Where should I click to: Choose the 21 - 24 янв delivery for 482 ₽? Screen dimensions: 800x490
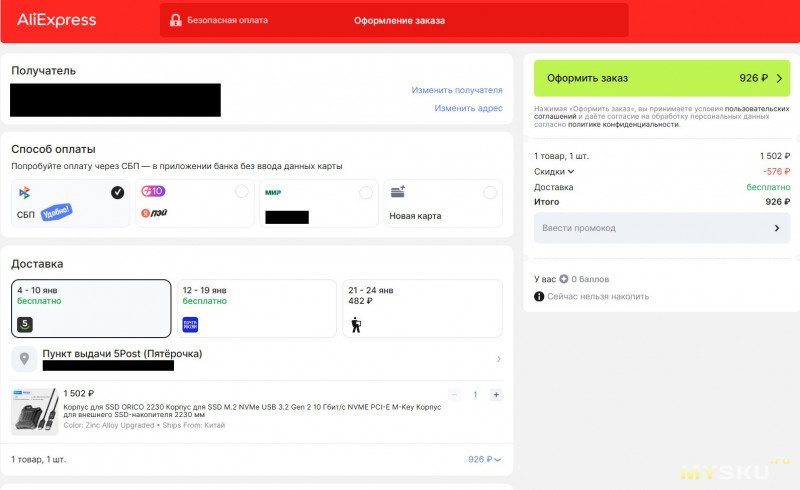pos(421,308)
